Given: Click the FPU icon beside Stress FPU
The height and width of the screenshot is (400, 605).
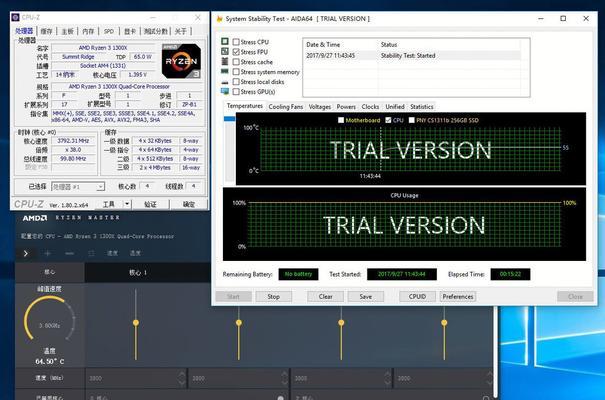Looking at the screenshot, I should click(225, 51).
